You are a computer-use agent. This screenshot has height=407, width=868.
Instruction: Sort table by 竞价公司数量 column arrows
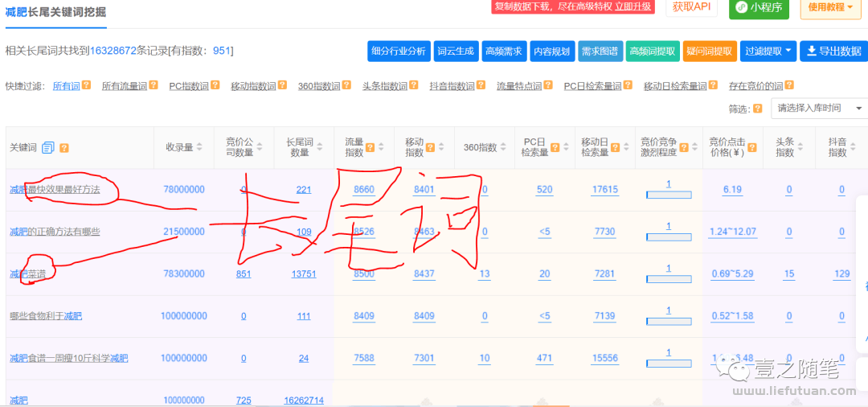[260, 147]
